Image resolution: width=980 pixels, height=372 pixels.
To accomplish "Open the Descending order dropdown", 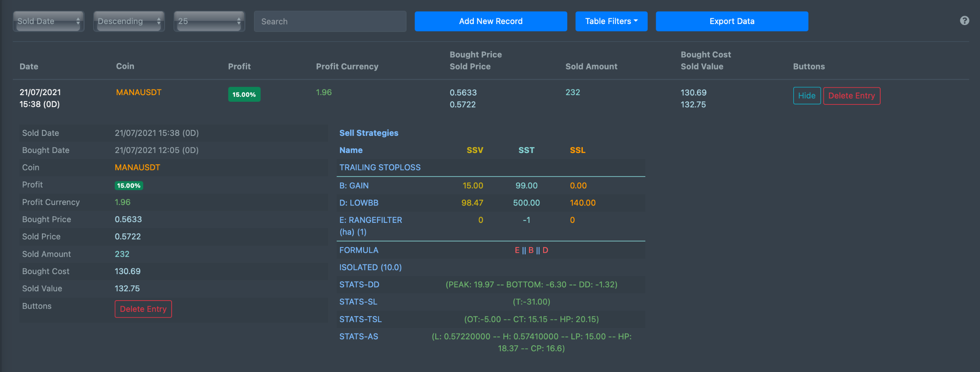I will [x=129, y=21].
